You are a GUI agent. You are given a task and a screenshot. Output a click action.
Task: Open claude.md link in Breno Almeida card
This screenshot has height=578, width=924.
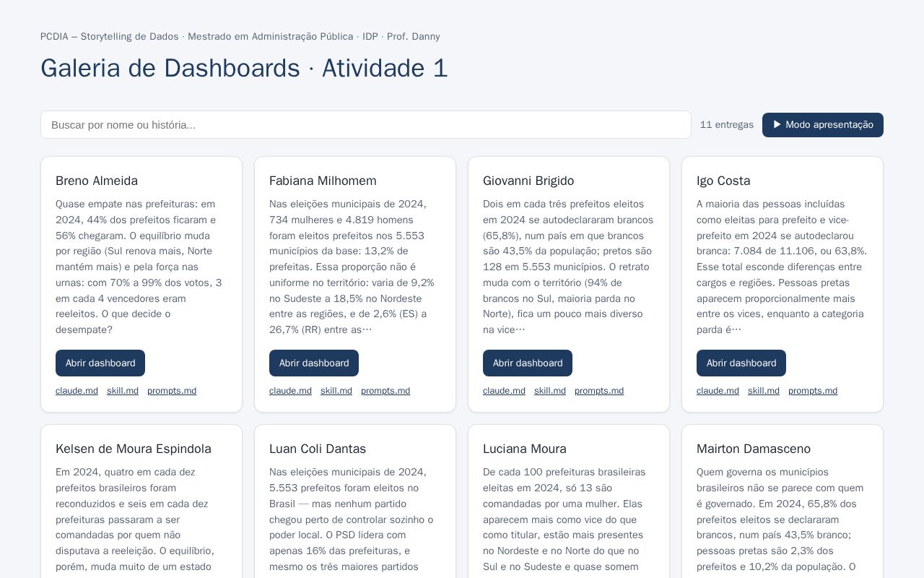(77, 391)
